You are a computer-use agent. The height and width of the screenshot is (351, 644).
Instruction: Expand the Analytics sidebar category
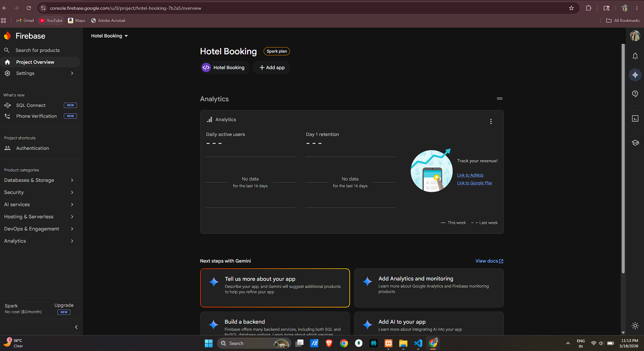[40, 241]
